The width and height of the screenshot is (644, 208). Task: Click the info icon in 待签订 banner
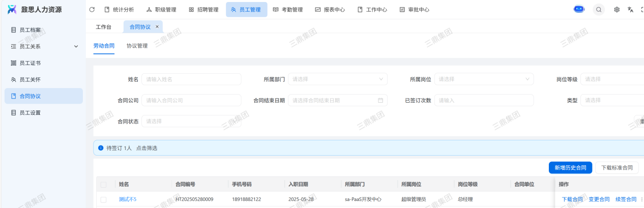(x=101, y=148)
